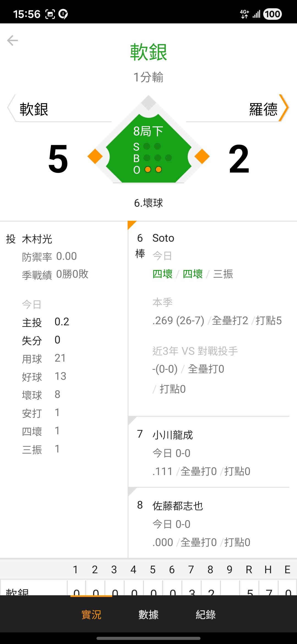
Task: Tap the orange outs count dots
Action: [x=153, y=170]
